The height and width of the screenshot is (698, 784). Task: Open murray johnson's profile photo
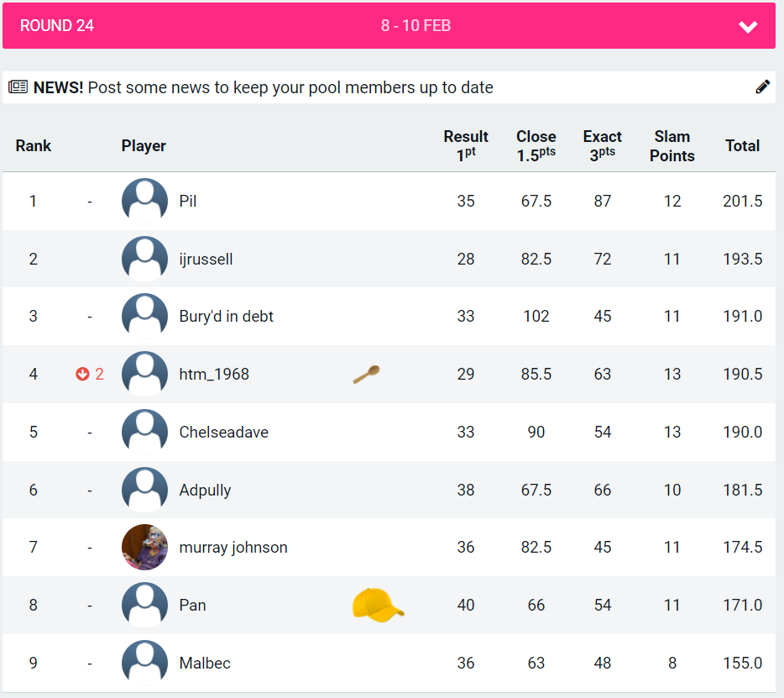pos(144,548)
